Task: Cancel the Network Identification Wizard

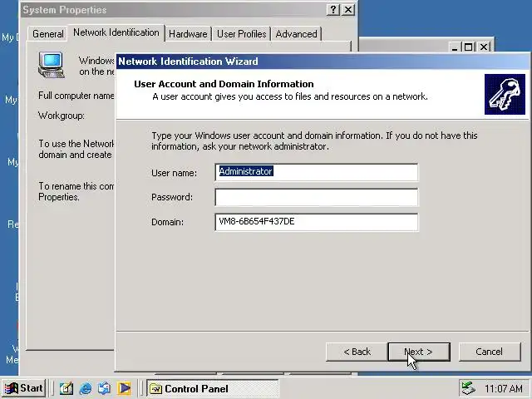Action: pos(490,352)
